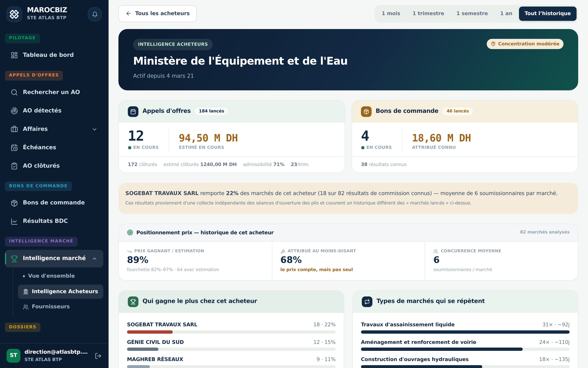The height and width of the screenshot is (368, 588).
Task: Click Travaux d'assainissement liquide row name
Action: [x=408, y=325]
